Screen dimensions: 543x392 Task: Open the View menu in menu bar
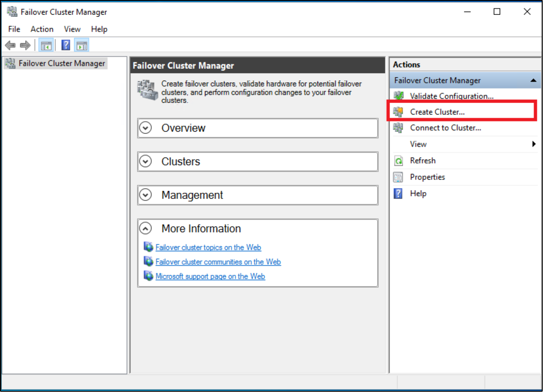[x=72, y=29]
